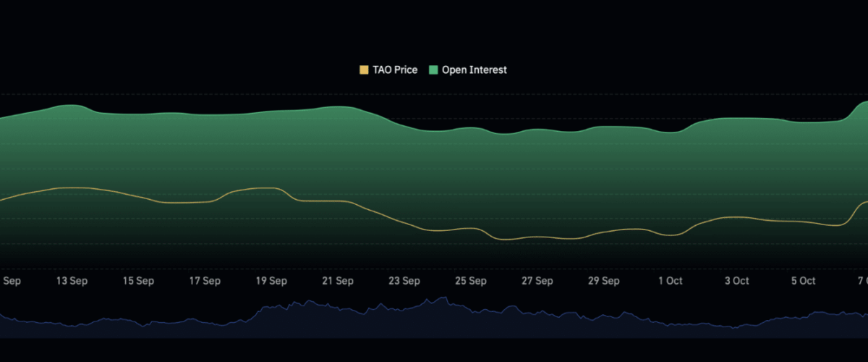The image size is (868, 362).
Task: Click the green Open Interest legend swatch
Action: pyautogui.click(x=433, y=70)
